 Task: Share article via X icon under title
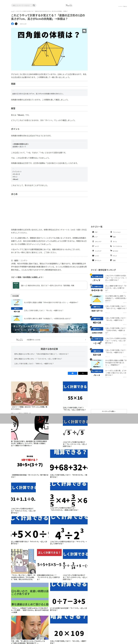click(x=16, y=24)
